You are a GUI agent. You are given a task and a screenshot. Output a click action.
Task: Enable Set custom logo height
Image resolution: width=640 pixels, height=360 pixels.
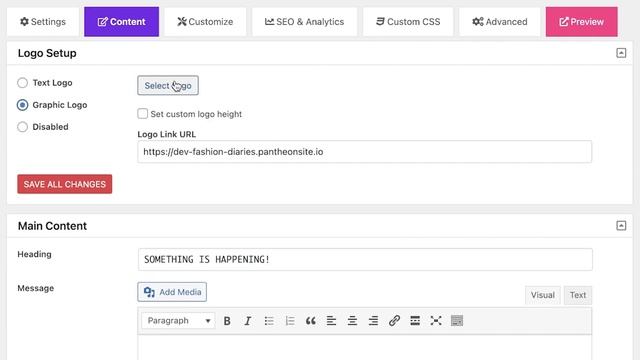142,113
